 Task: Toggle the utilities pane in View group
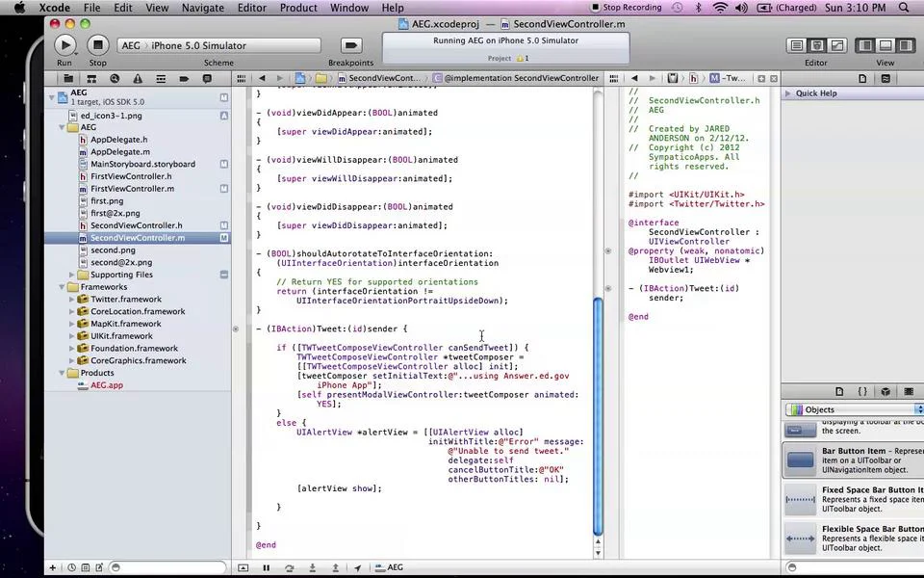click(905, 45)
